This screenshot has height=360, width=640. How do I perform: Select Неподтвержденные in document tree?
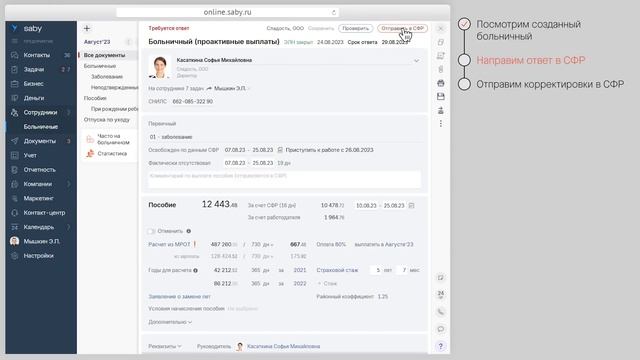(114, 87)
